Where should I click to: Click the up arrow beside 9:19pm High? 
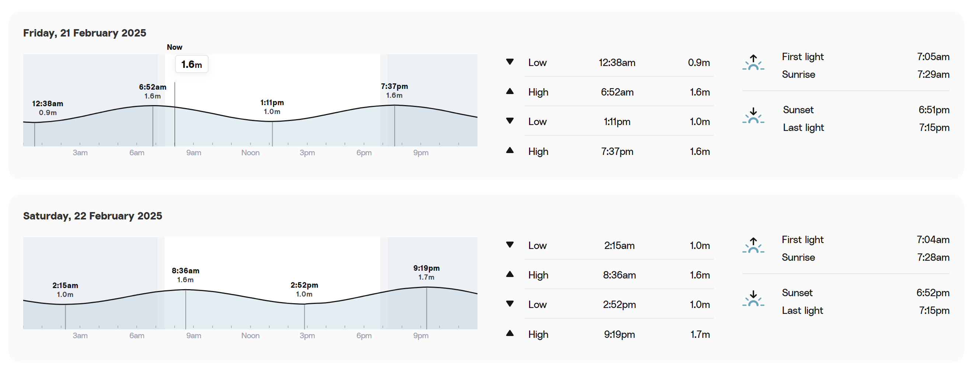pos(510,333)
